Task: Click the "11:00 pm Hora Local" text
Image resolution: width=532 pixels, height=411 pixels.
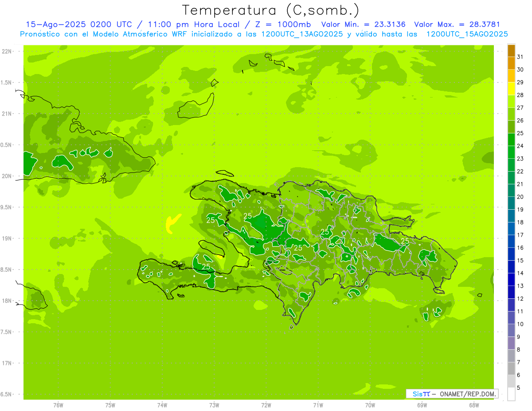Action: tap(194, 24)
